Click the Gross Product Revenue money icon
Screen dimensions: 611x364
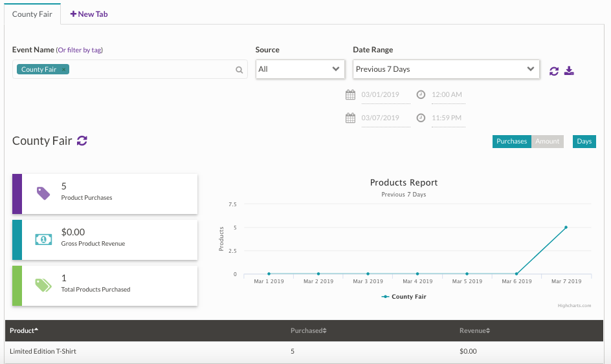pos(43,239)
